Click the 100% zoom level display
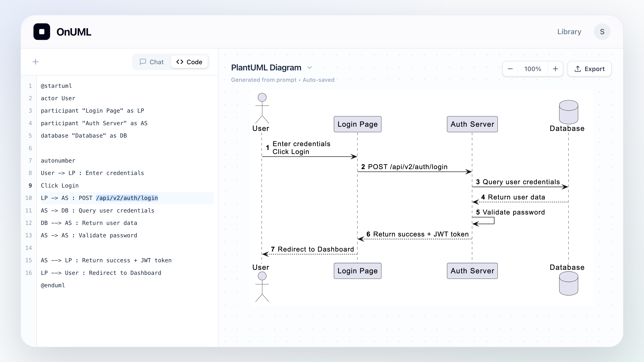The image size is (644, 362). (x=532, y=69)
